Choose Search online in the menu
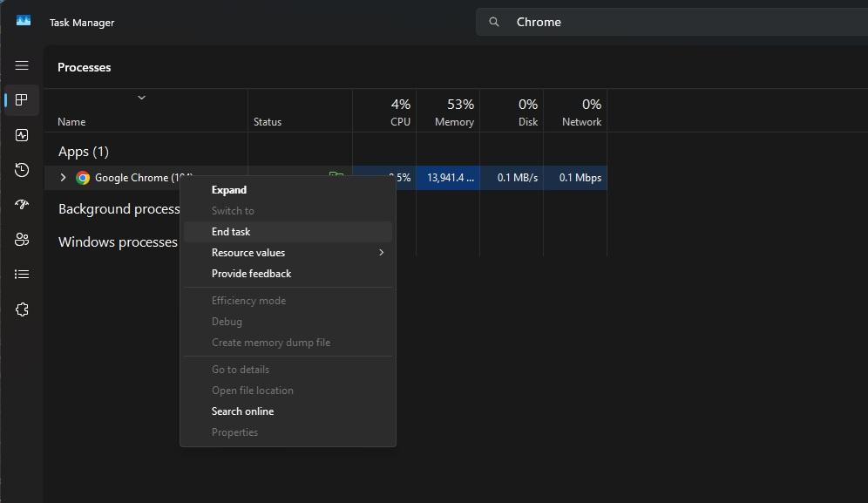This screenshot has height=503, width=868. point(242,411)
